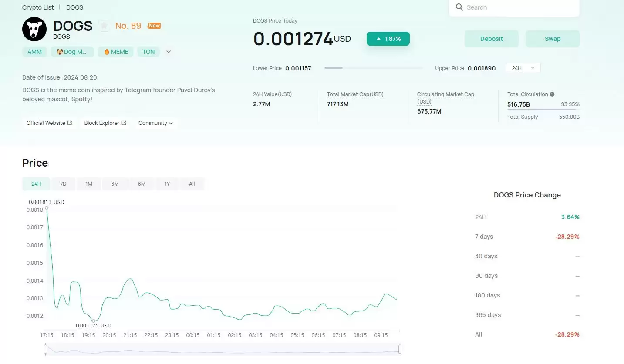This screenshot has height=364, width=624.
Task: Go to Crypto List breadcrumb
Action: tap(38, 7)
